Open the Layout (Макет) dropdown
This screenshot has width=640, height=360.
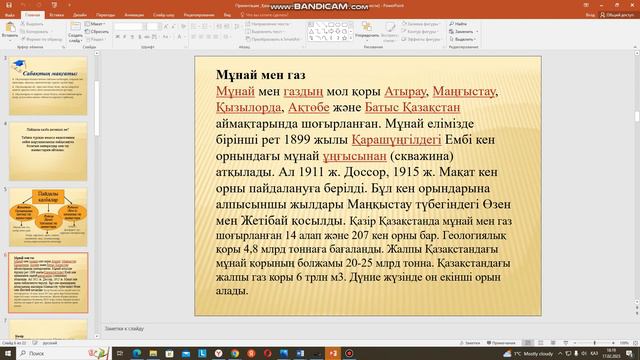pyautogui.click(x=96, y=24)
